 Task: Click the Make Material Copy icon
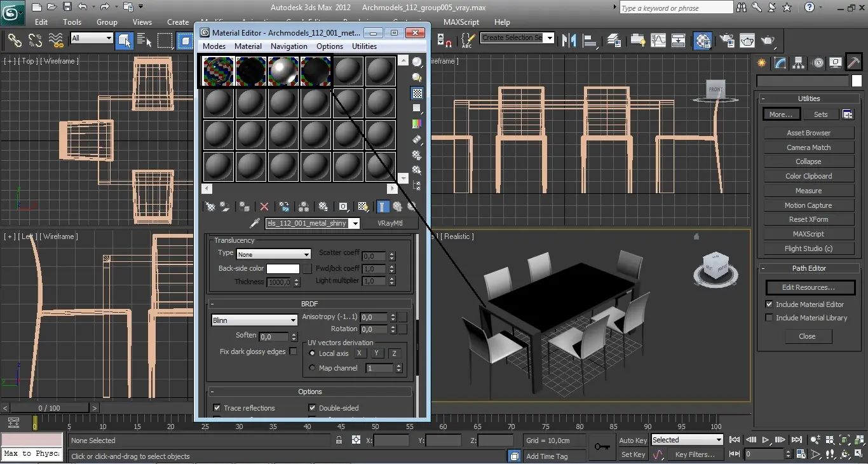[x=284, y=207]
